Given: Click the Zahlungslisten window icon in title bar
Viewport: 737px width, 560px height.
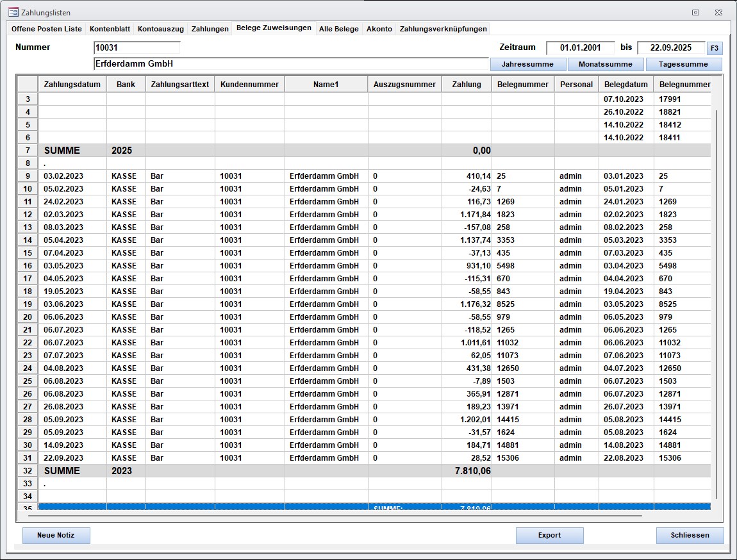Looking at the screenshot, I should (x=13, y=12).
